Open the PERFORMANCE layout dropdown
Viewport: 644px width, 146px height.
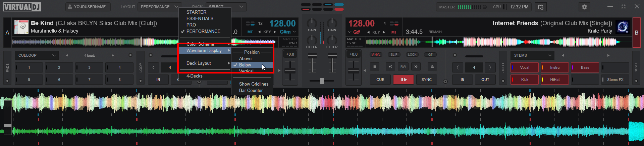pos(159,7)
